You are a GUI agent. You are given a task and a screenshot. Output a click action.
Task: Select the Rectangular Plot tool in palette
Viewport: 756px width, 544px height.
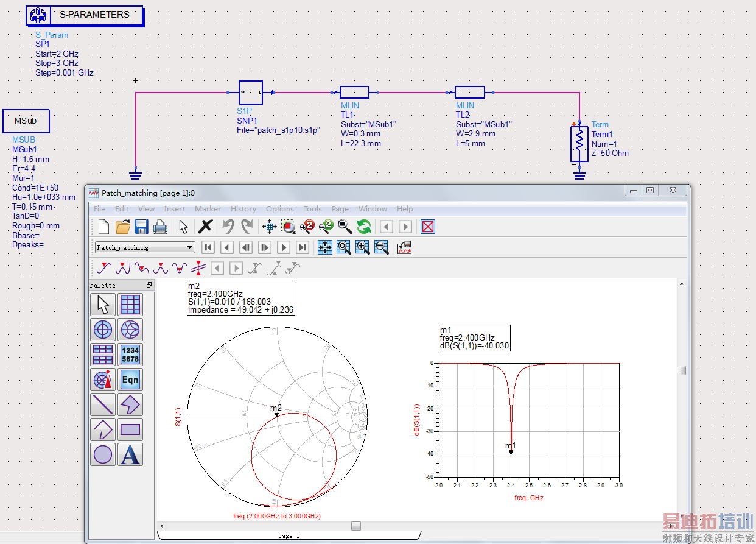(x=130, y=304)
